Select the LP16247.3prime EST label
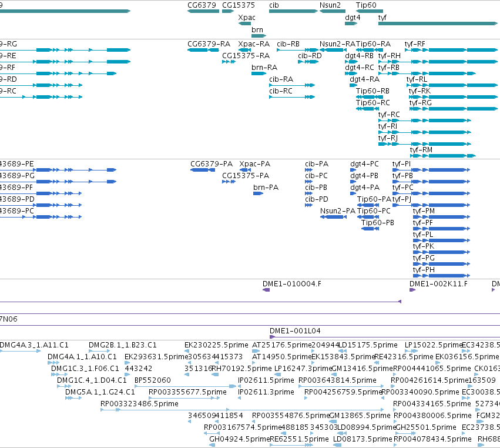Screen dimensions: 500x448 [303, 369]
